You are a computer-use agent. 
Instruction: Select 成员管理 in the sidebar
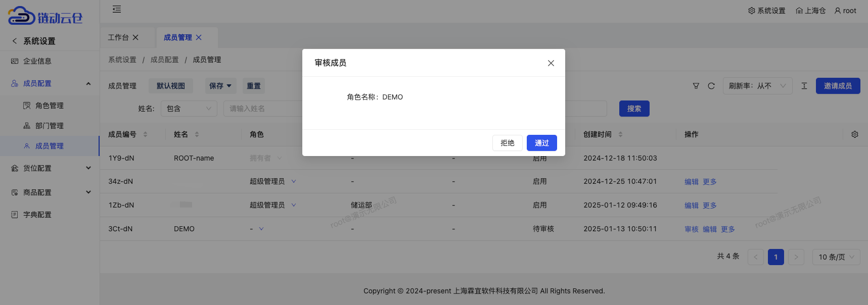tap(50, 146)
